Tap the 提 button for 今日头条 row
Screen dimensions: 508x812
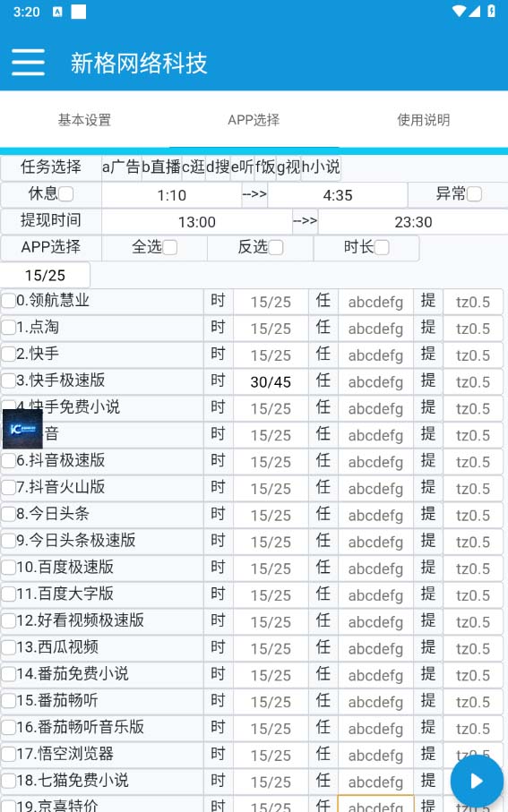pos(428,514)
